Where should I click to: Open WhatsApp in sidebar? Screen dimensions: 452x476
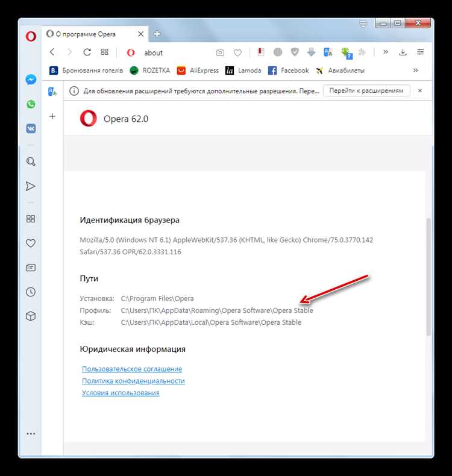coord(31,104)
